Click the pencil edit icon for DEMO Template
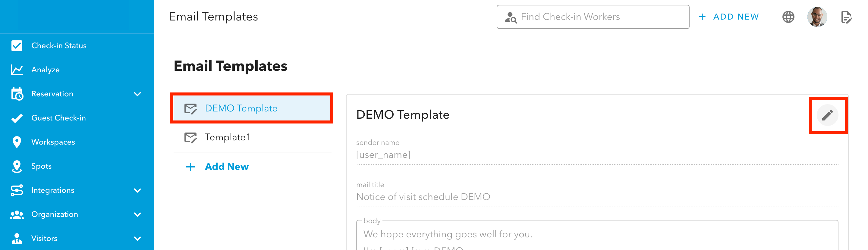 (x=827, y=115)
